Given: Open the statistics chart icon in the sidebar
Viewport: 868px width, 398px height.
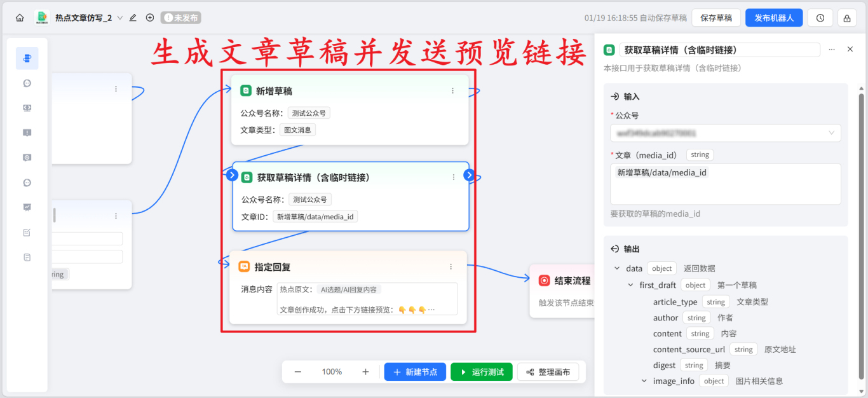Looking at the screenshot, I should [x=27, y=207].
